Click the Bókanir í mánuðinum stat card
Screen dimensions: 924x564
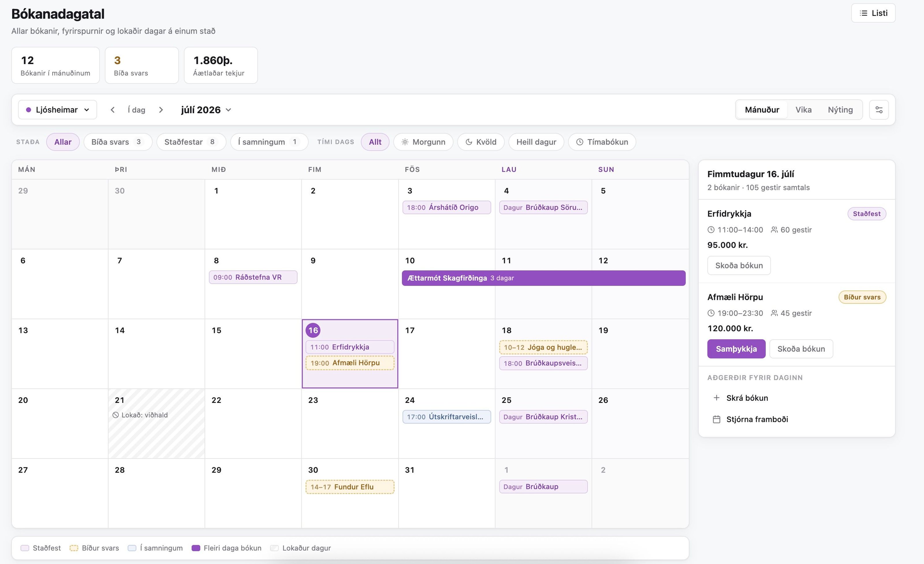point(55,65)
